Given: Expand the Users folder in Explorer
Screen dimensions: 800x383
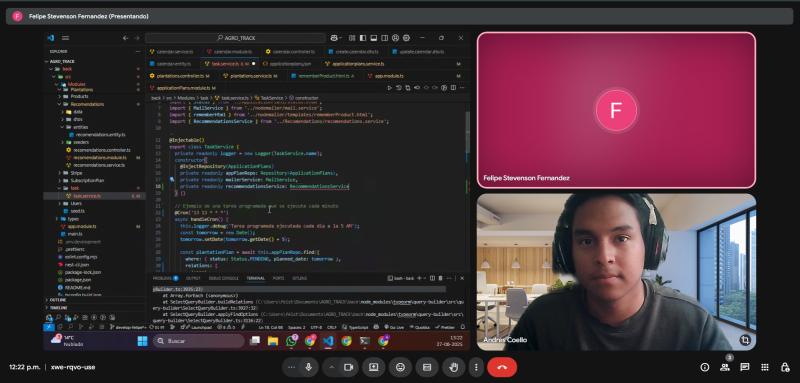Looking at the screenshot, I should pyautogui.click(x=76, y=203).
